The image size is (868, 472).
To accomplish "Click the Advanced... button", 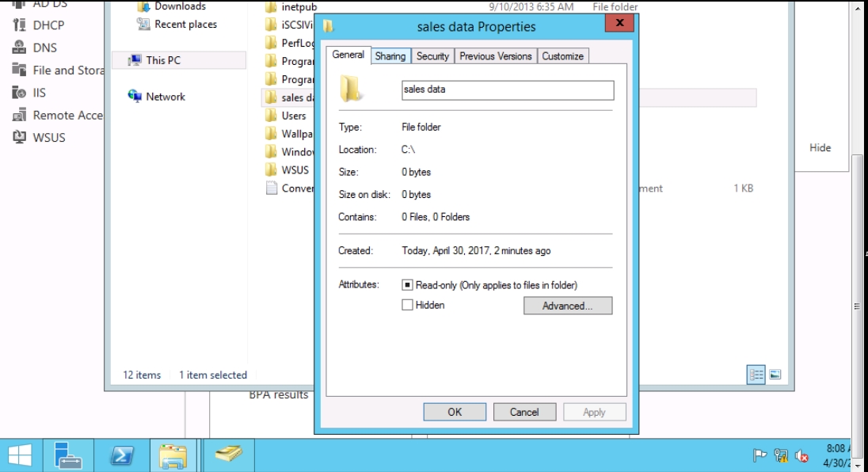I will (567, 306).
